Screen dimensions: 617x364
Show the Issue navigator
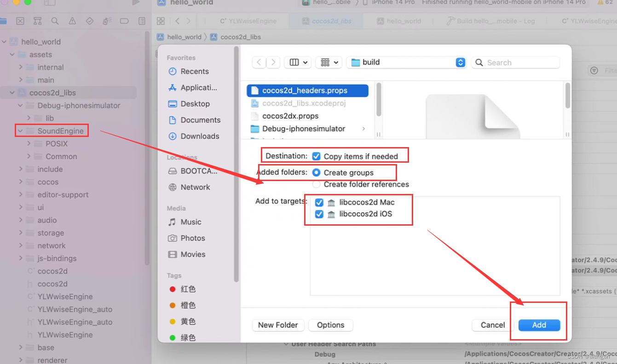(x=72, y=21)
